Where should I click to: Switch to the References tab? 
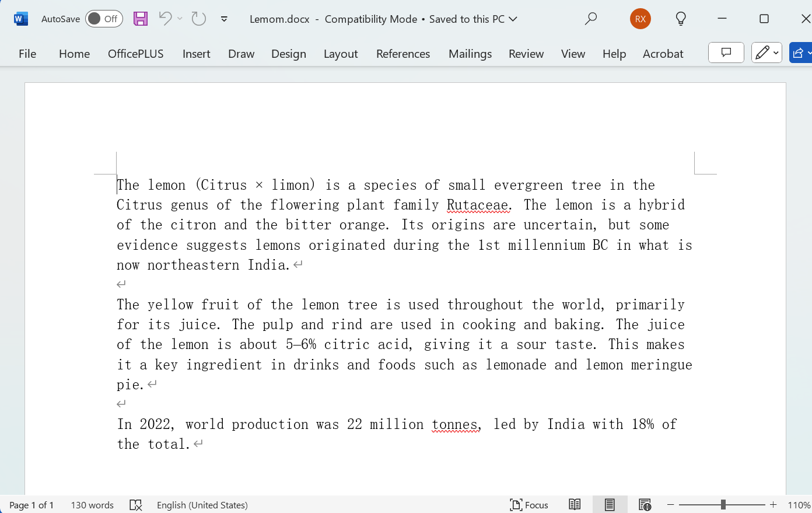tap(402, 53)
